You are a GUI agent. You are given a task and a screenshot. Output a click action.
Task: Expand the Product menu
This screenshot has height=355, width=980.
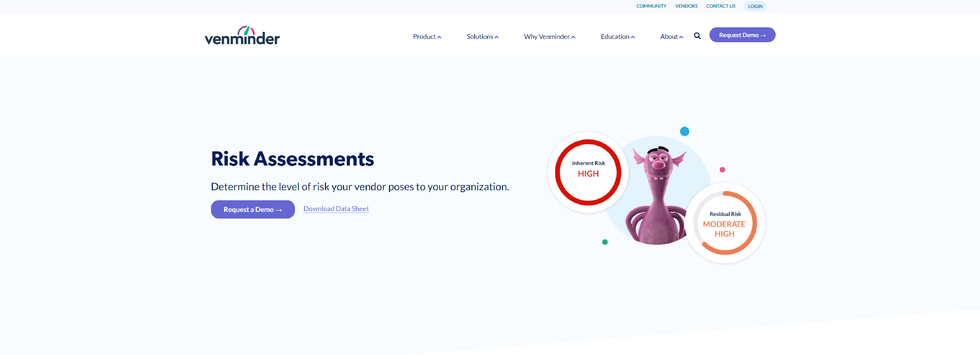(x=427, y=37)
